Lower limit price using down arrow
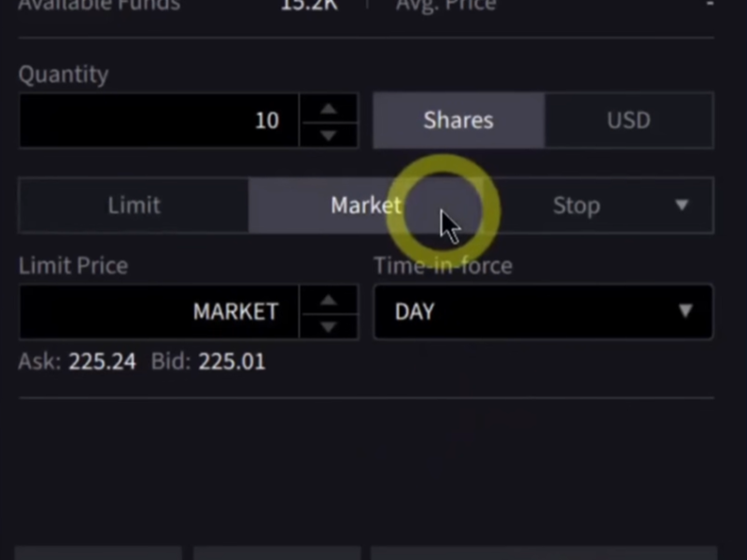 click(328, 326)
